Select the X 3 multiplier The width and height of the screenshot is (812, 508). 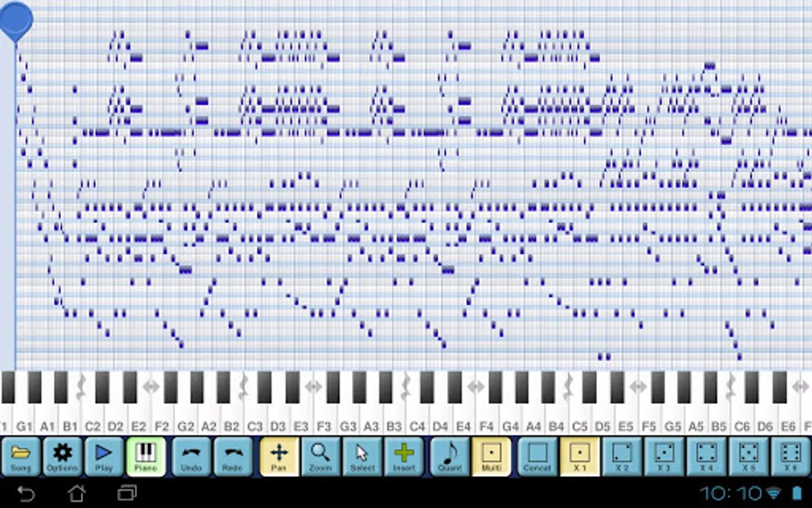664,456
